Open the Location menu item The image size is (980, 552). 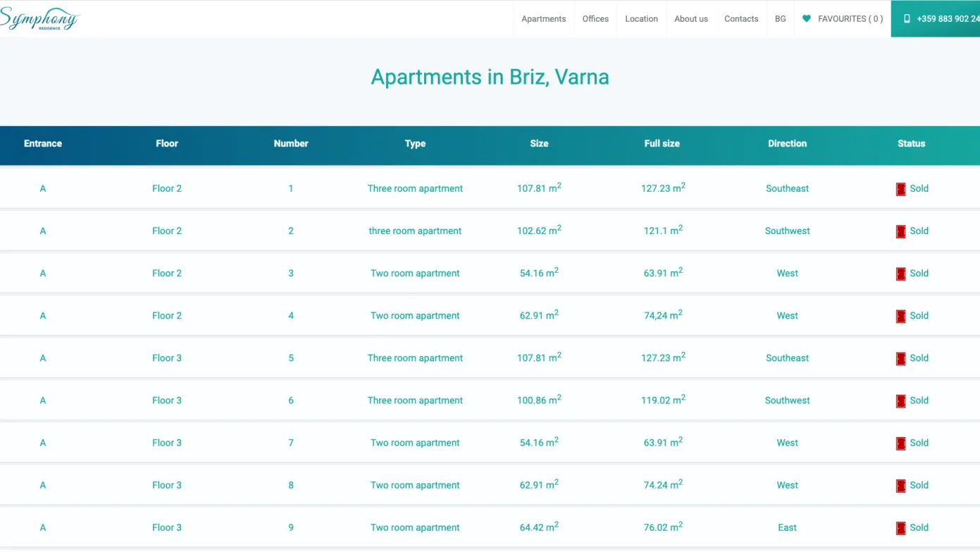tap(641, 19)
